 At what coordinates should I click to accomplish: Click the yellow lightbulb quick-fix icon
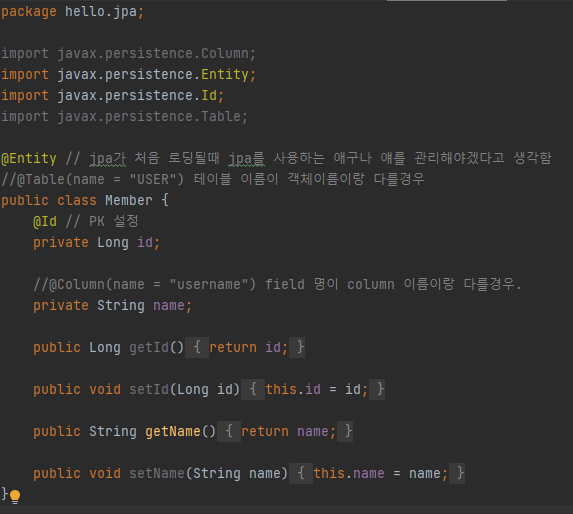pos(15,497)
